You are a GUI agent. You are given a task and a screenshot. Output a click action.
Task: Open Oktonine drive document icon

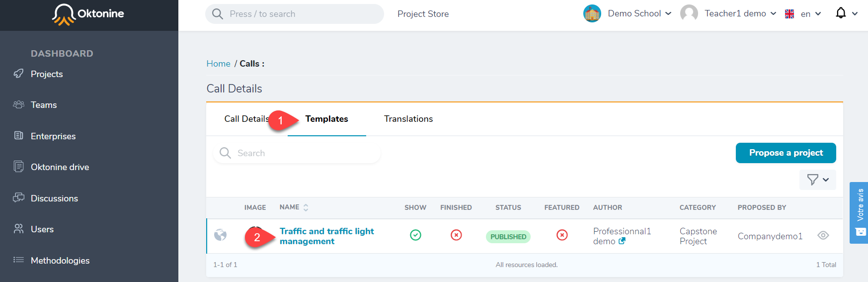tap(18, 167)
